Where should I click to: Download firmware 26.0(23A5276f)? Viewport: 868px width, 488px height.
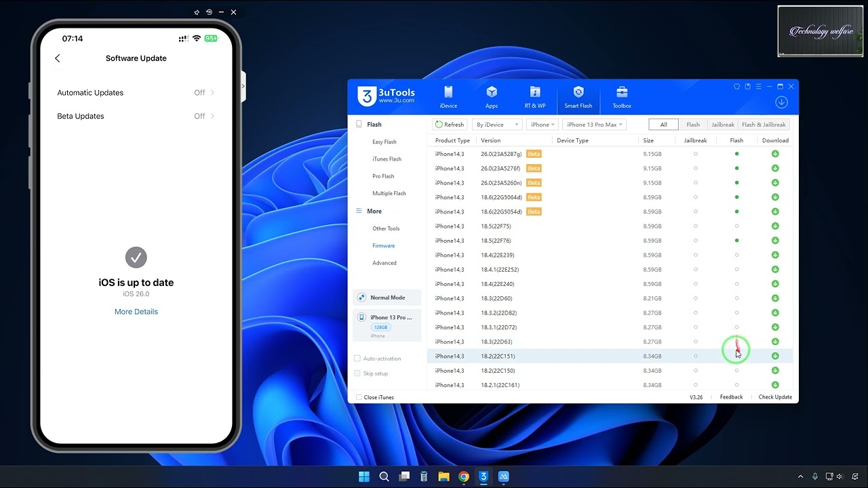point(775,168)
